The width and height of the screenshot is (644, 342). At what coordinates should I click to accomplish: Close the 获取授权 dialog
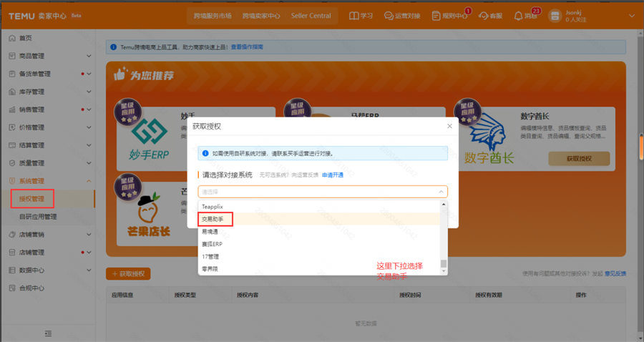[449, 126]
